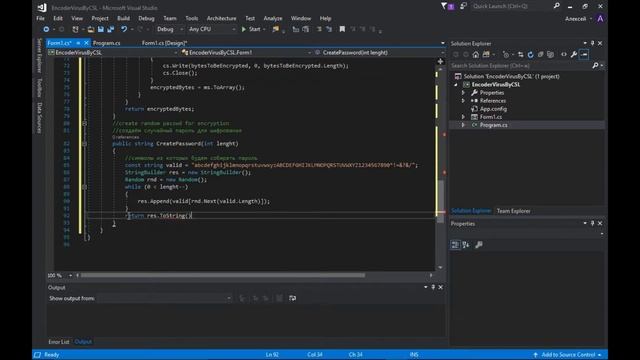This screenshot has height=360, width=640.
Task: Click the Save All icon
Action: (111, 29)
